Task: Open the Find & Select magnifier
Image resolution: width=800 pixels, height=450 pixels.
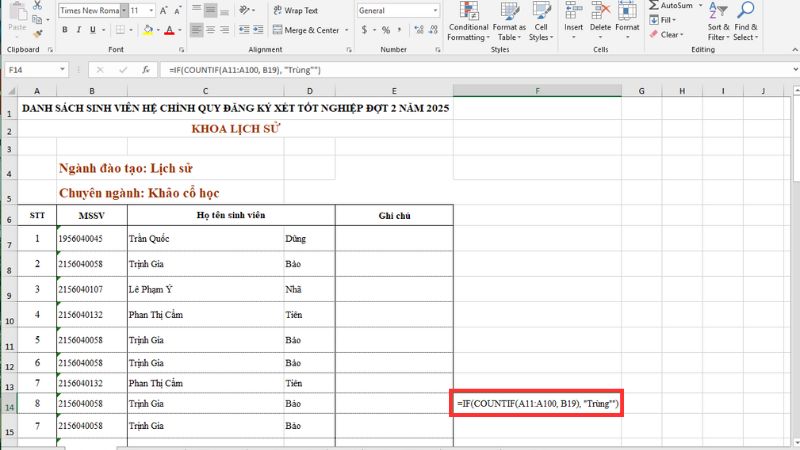Action: click(746, 22)
